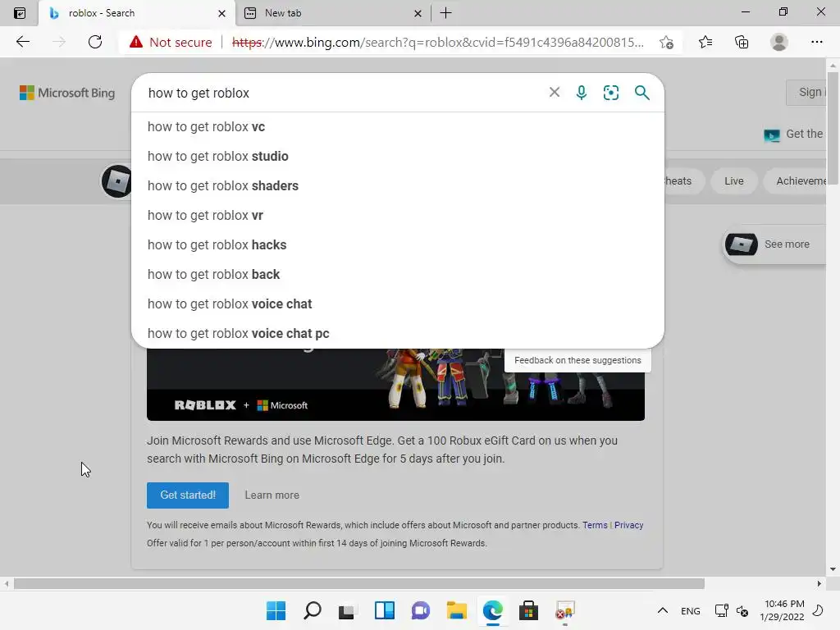Click the Roblox logo avatar icon
Image resolution: width=840 pixels, height=630 pixels.
[x=116, y=181]
